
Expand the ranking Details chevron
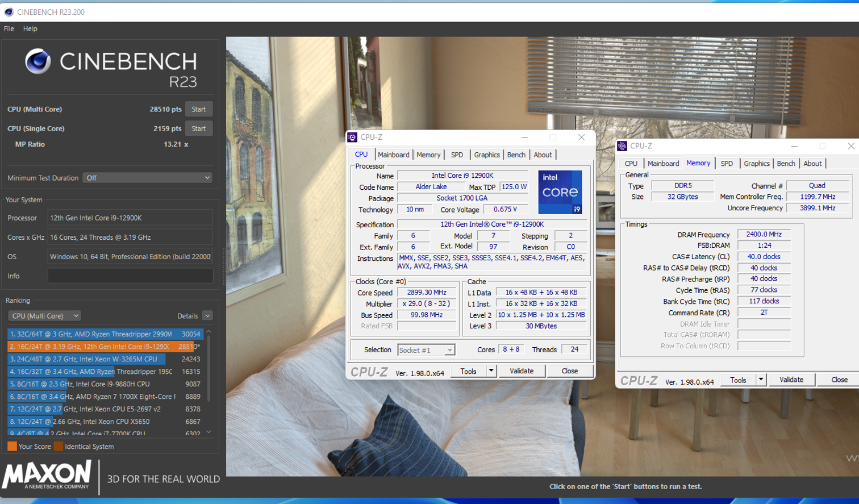[x=207, y=316]
